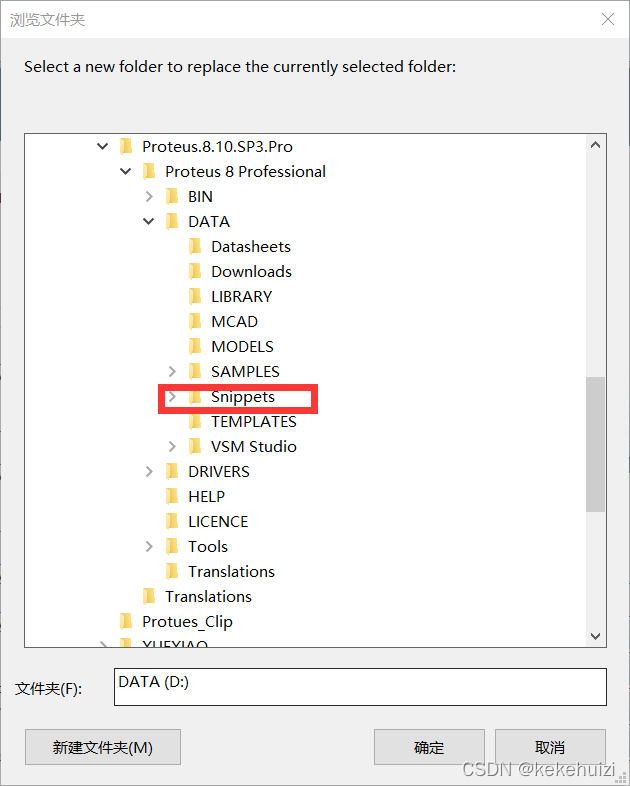This screenshot has height=786, width=630.
Task: Select the VSM Studio folder name
Action: click(254, 446)
